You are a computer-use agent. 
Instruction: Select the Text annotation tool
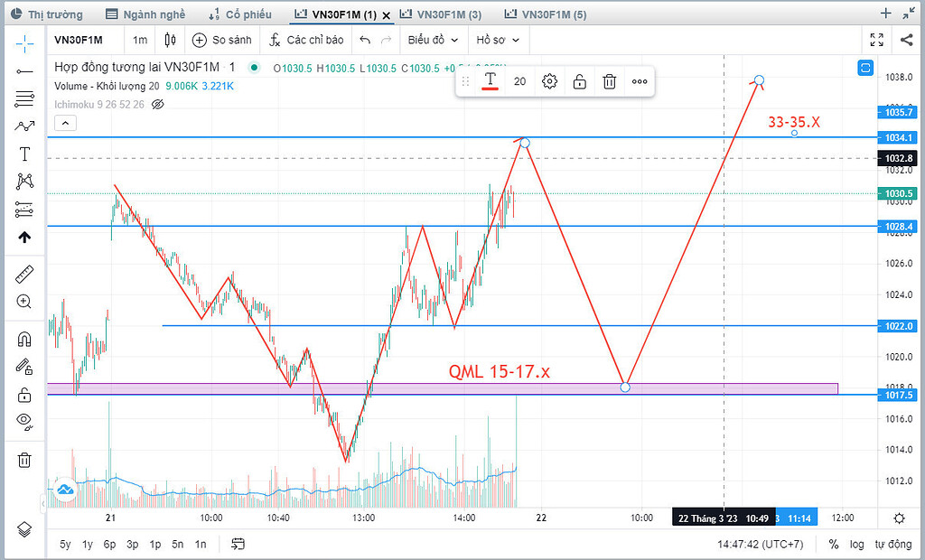point(23,154)
